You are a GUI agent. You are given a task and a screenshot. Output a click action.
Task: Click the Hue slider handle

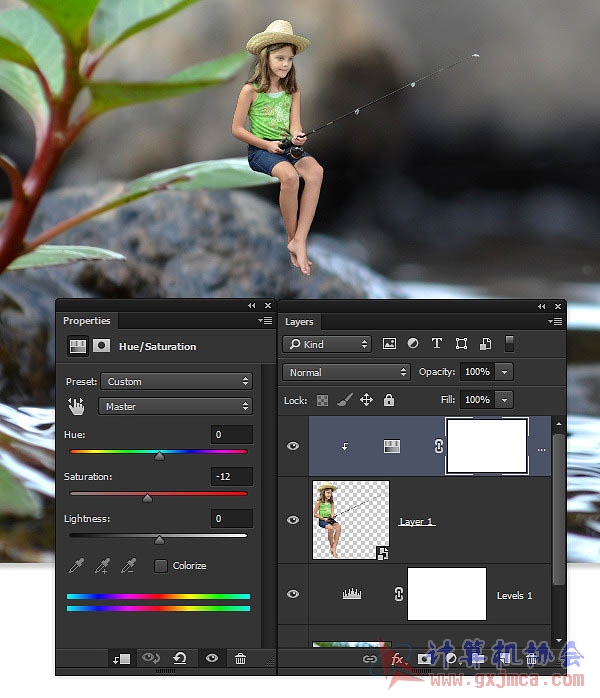click(x=159, y=456)
